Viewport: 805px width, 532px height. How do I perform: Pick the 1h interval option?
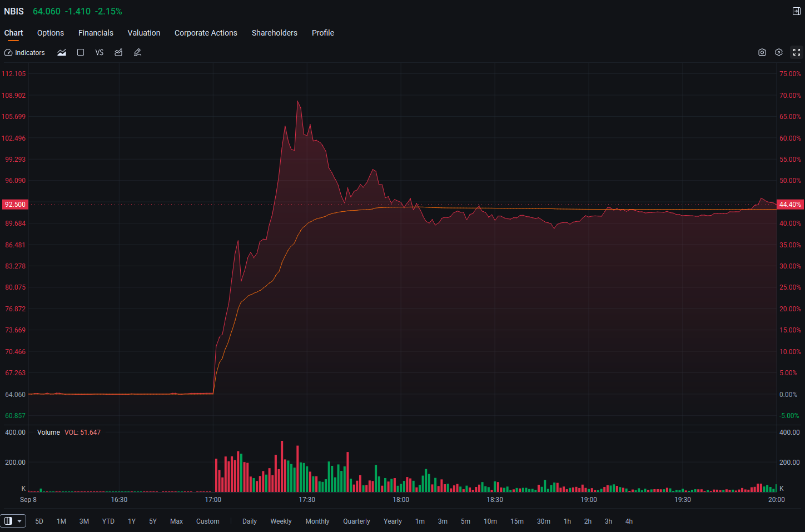click(567, 521)
